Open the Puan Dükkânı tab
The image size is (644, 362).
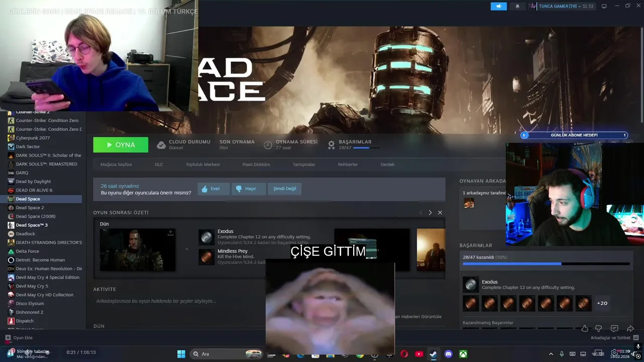[256, 164]
